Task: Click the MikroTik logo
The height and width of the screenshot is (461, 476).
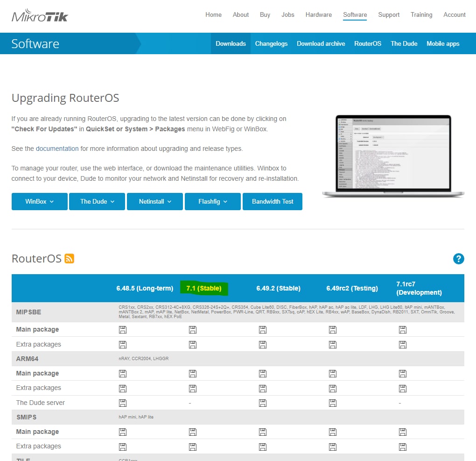Action: (40, 15)
